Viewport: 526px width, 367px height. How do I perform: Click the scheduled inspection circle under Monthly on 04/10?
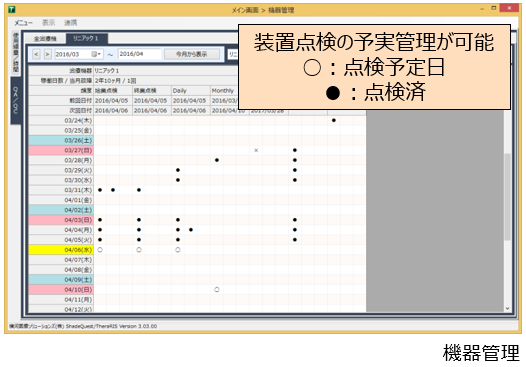pos(217,290)
